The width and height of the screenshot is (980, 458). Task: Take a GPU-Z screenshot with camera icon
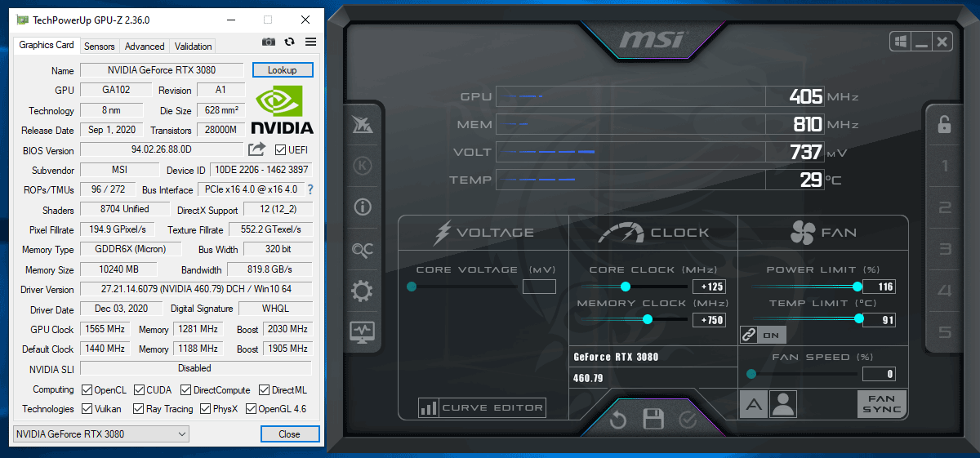click(x=268, y=42)
